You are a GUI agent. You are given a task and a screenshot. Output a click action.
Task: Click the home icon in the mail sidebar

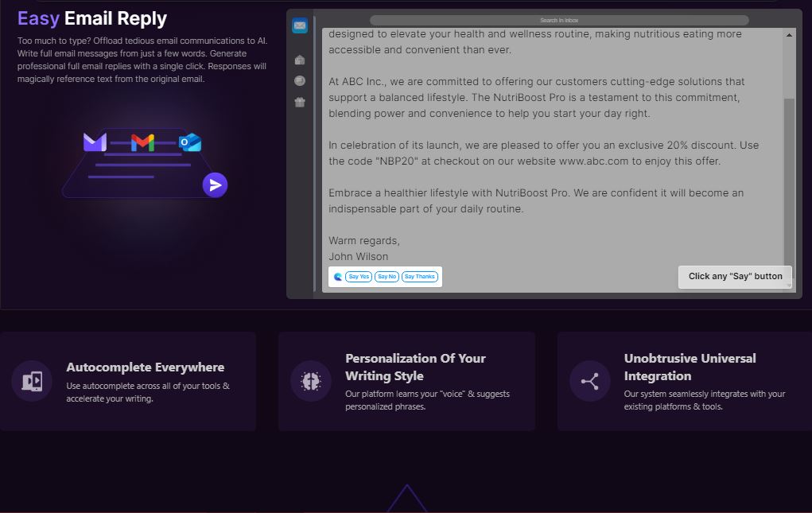click(x=299, y=60)
